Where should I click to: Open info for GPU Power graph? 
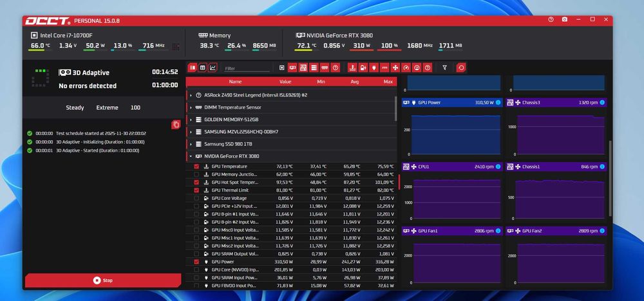tap(498, 102)
